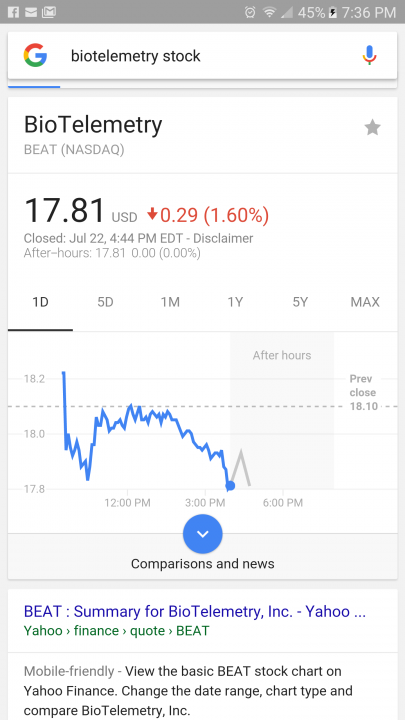Expand Comparisons and news section

tap(202, 564)
